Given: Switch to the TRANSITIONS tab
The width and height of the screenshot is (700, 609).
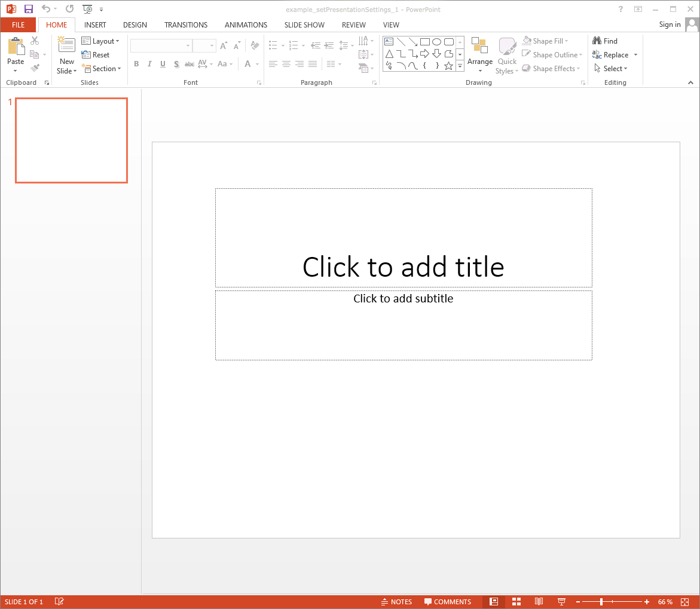Looking at the screenshot, I should coord(186,25).
